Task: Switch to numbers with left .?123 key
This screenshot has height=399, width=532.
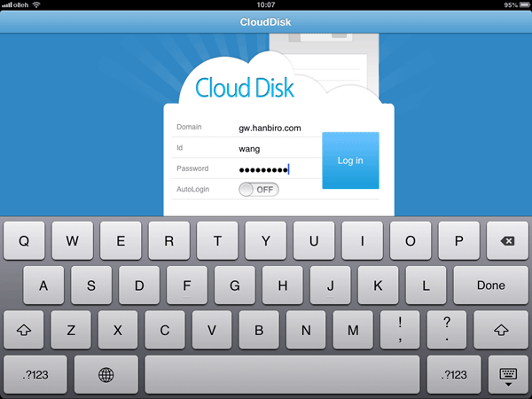Action: point(35,375)
